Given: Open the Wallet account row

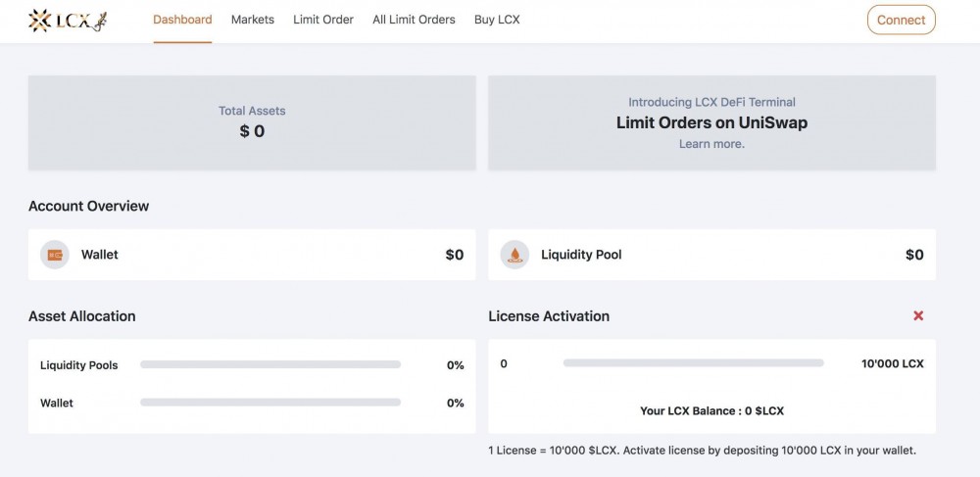Looking at the screenshot, I should coord(252,255).
